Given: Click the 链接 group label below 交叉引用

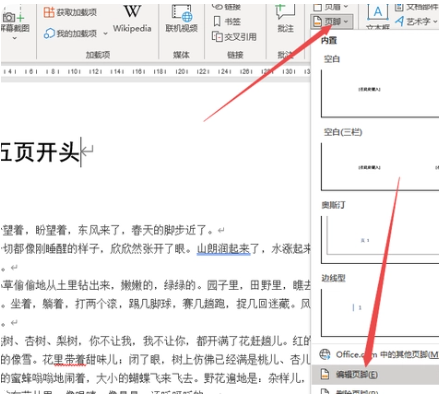Looking at the screenshot, I should [235, 55].
